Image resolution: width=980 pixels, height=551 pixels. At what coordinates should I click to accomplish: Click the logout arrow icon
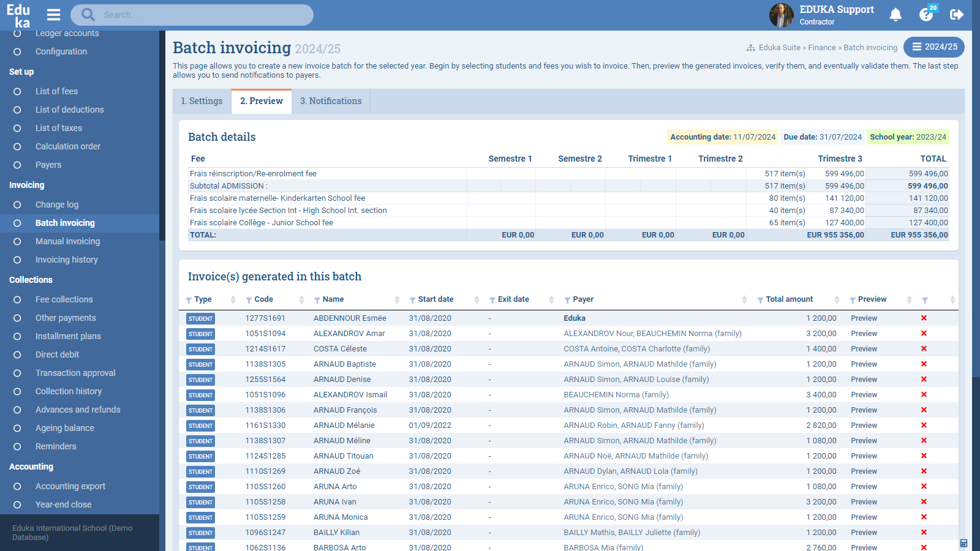coord(957,15)
